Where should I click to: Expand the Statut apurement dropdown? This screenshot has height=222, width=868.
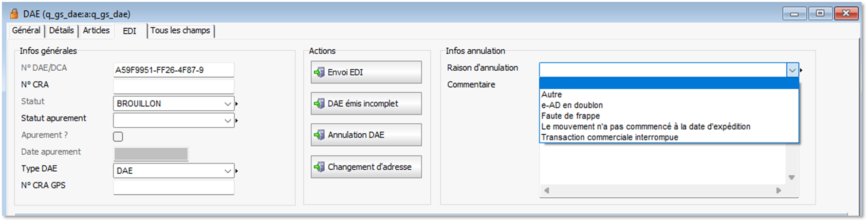[x=173, y=120]
